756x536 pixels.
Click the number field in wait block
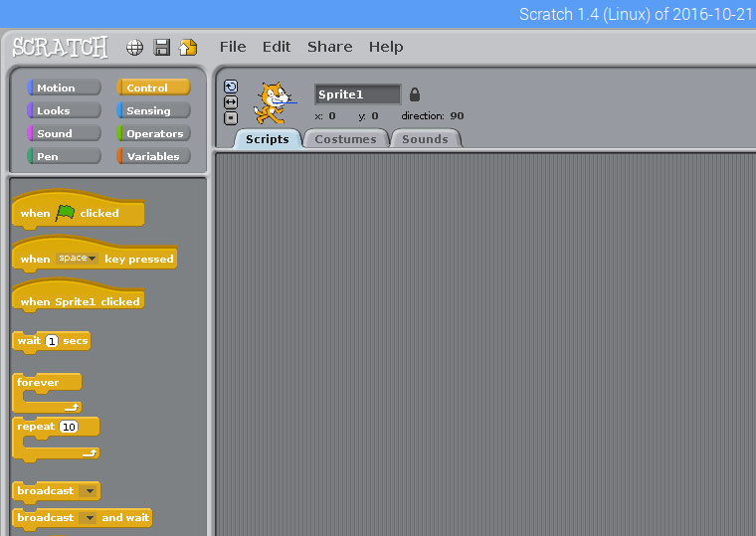pyautogui.click(x=52, y=341)
